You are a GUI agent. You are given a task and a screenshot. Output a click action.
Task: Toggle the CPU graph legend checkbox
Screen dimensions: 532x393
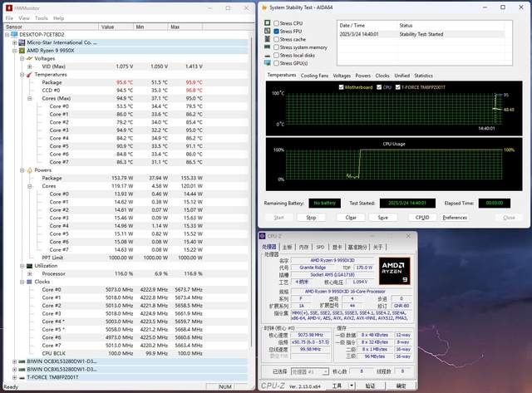tap(379, 87)
